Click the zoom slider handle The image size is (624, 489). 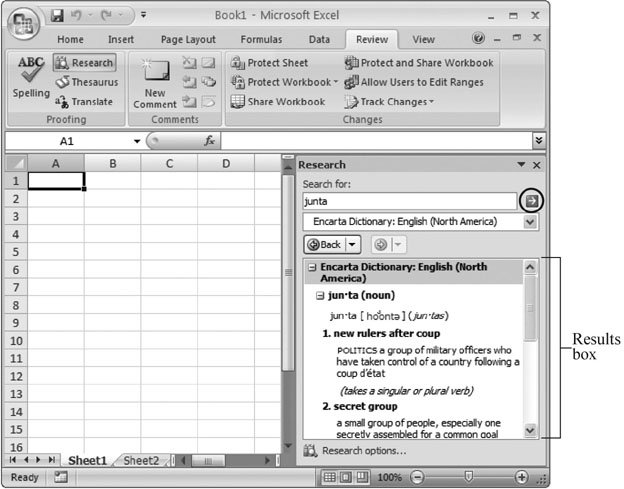coord(468,476)
